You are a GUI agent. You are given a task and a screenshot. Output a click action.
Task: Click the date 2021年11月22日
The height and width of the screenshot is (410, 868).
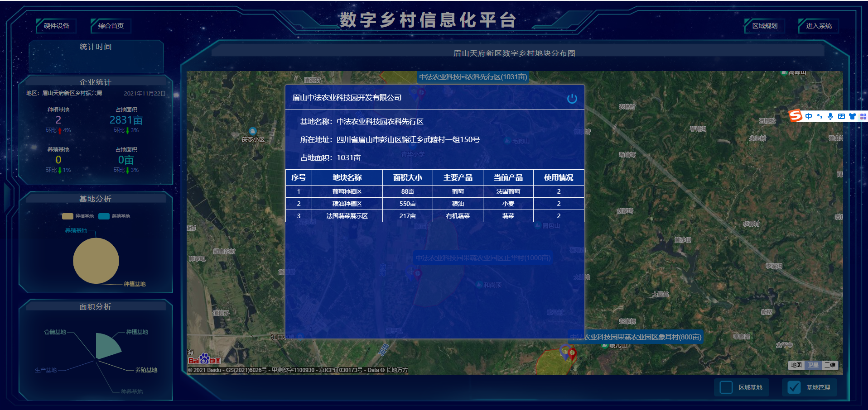click(145, 94)
